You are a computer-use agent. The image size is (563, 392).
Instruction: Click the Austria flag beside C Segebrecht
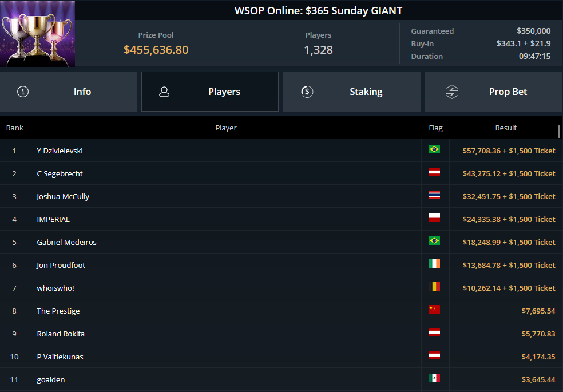(434, 172)
